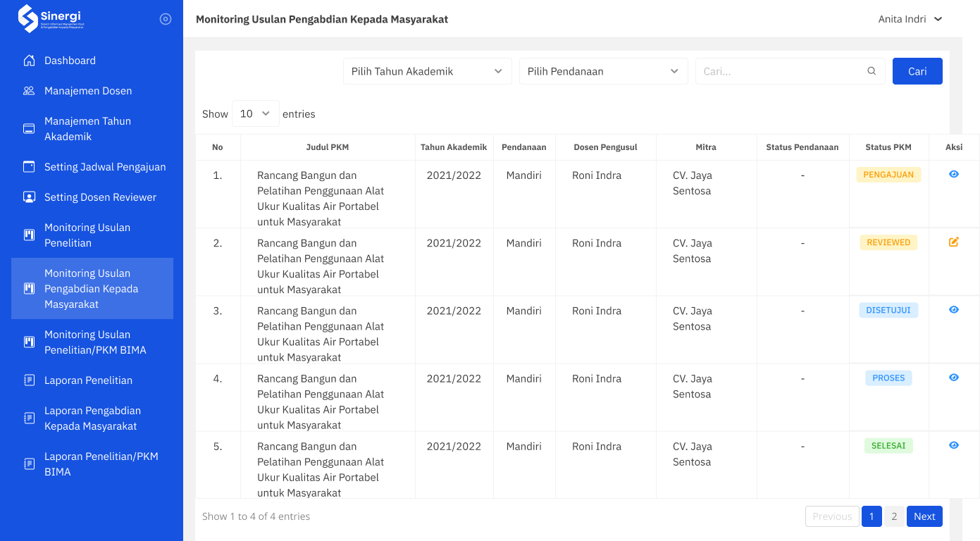
Task: Open the Anita Indri user menu
Action: tap(910, 19)
